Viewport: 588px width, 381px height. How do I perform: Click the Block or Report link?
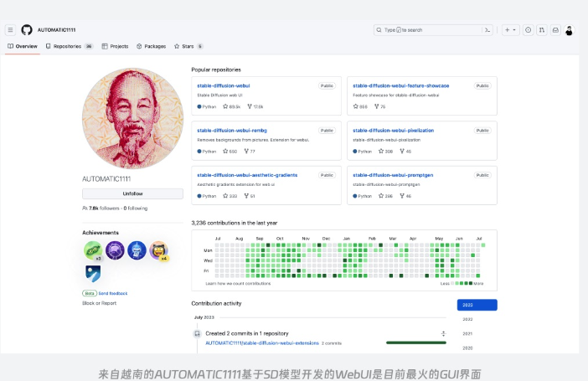(x=100, y=303)
